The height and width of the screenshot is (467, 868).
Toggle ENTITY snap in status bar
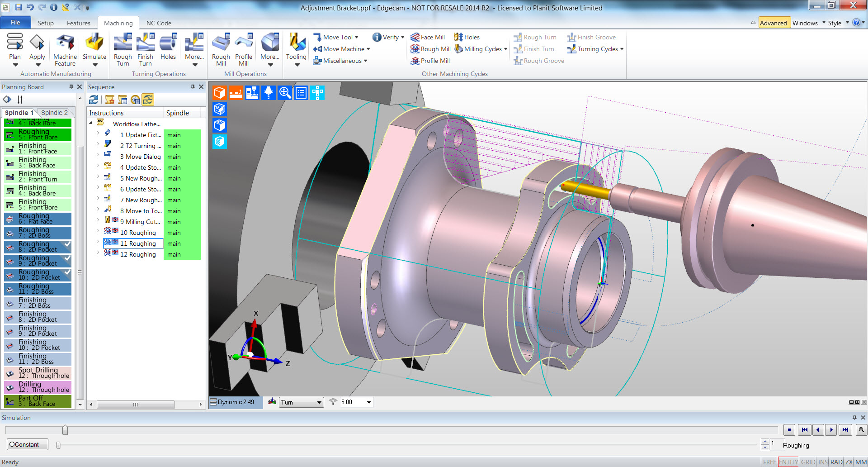[788, 462]
